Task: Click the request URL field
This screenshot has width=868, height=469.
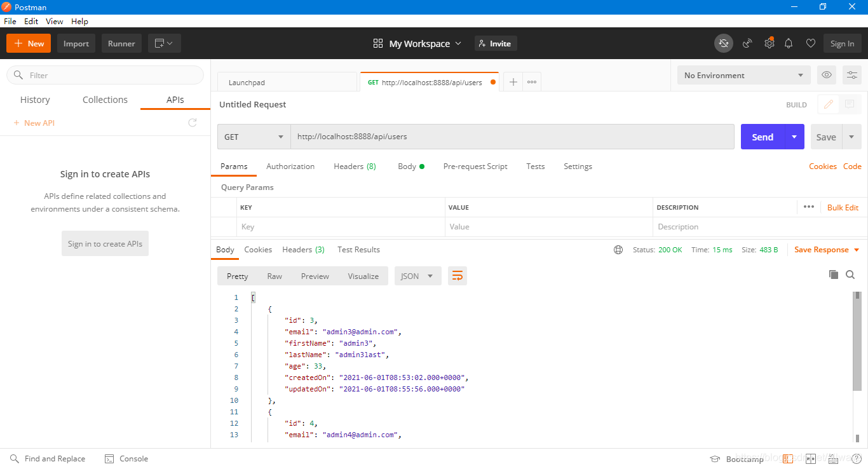Action: click(513, 137)
